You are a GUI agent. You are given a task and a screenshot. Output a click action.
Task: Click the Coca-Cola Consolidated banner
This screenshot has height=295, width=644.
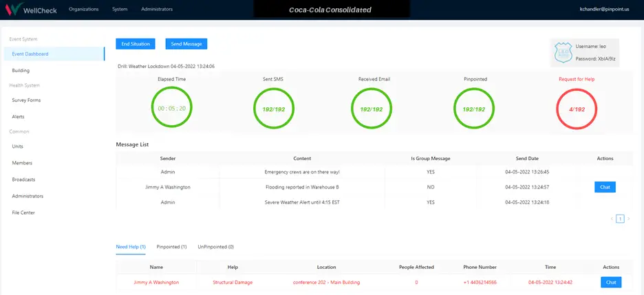332,10
